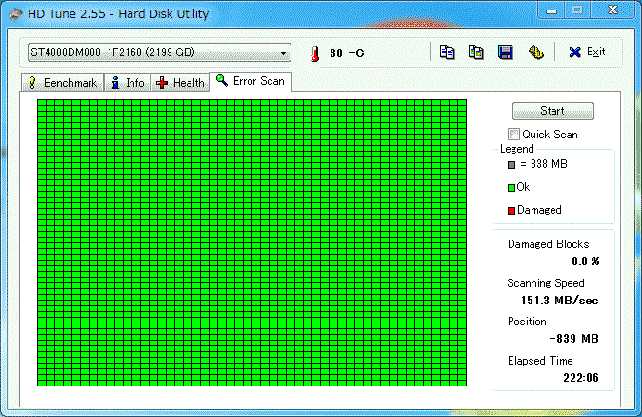Click the -839 MB position value

(x=574, y=339)
